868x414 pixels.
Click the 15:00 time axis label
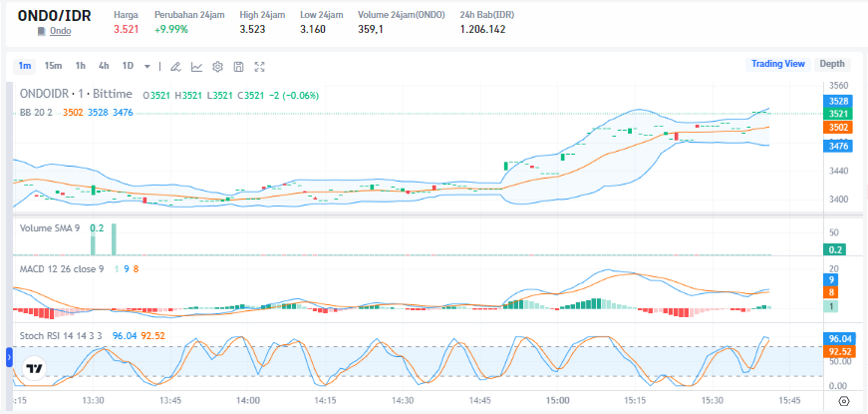click(x=557, y=400)
